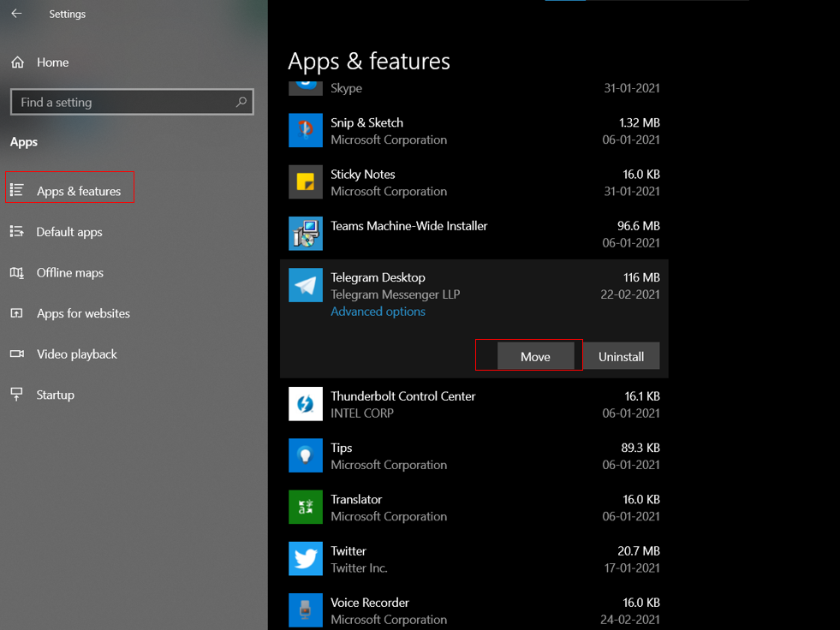This screenshot has width=840, height=630.
Task: Click the 22-02-2021 Telegram install date
Action: click(630, 294)
